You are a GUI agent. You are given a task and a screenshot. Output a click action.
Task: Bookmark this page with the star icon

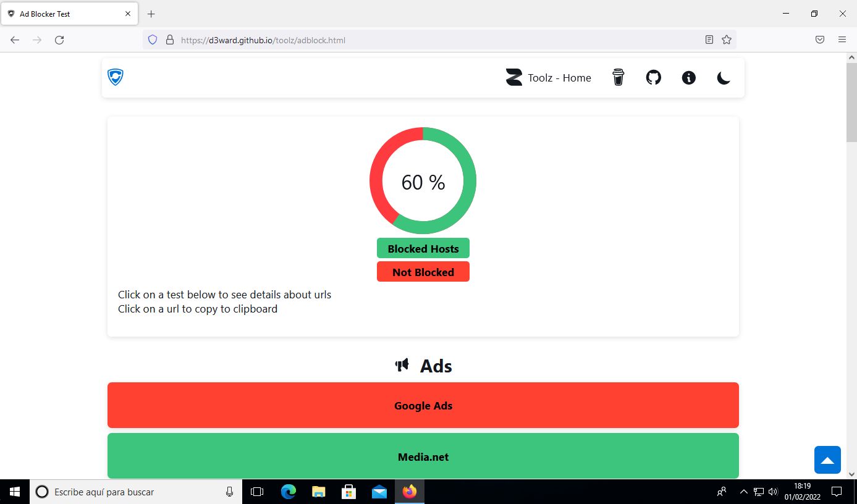tap(727, 40)
